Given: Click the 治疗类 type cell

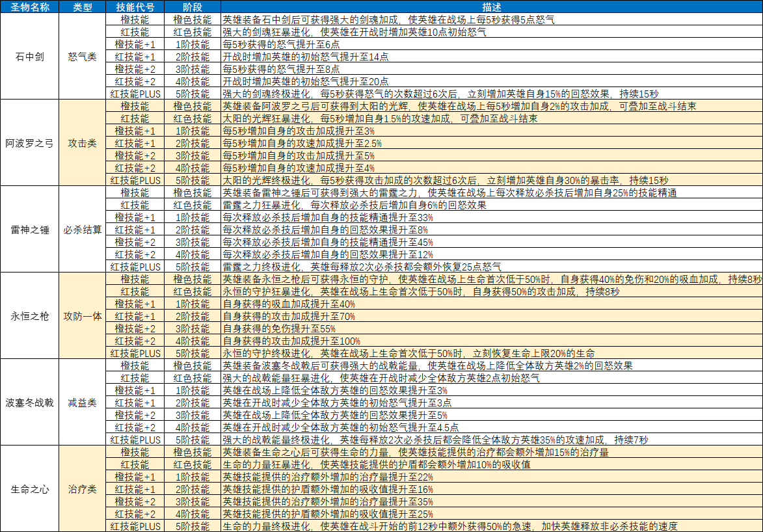Looking at the screenshot, I should point(82,489).
